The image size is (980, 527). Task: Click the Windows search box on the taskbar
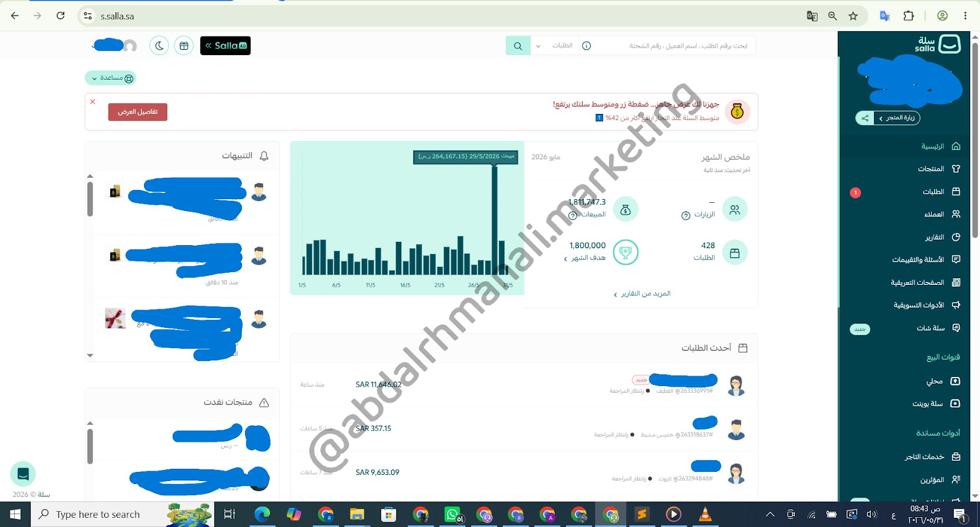[x=123, y=514]
